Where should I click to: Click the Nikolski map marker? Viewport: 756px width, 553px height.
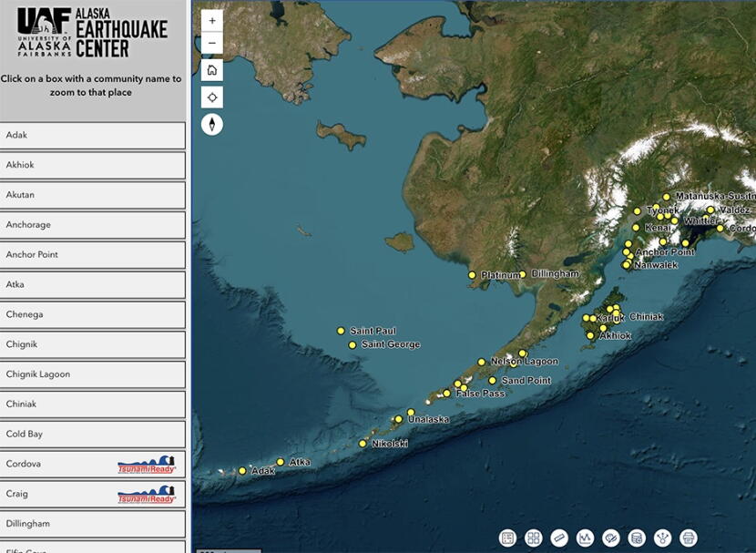click(363, 444)
